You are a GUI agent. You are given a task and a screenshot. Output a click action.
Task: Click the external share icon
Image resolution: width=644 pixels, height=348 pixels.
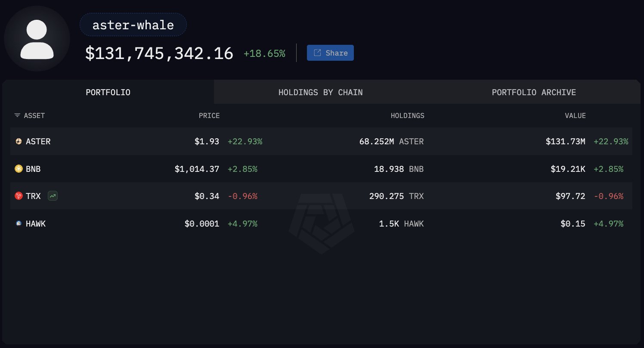317,53
